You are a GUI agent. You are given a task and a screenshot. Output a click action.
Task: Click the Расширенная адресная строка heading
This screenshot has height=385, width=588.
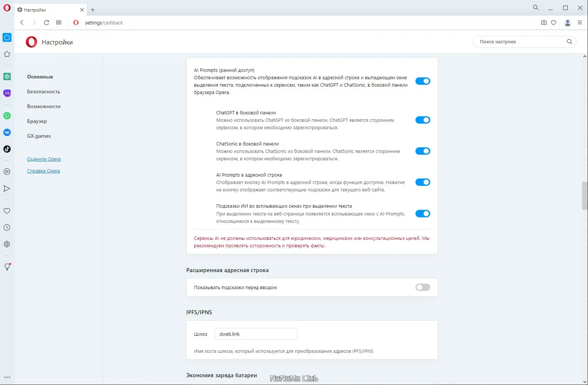(x=227, y=270)
